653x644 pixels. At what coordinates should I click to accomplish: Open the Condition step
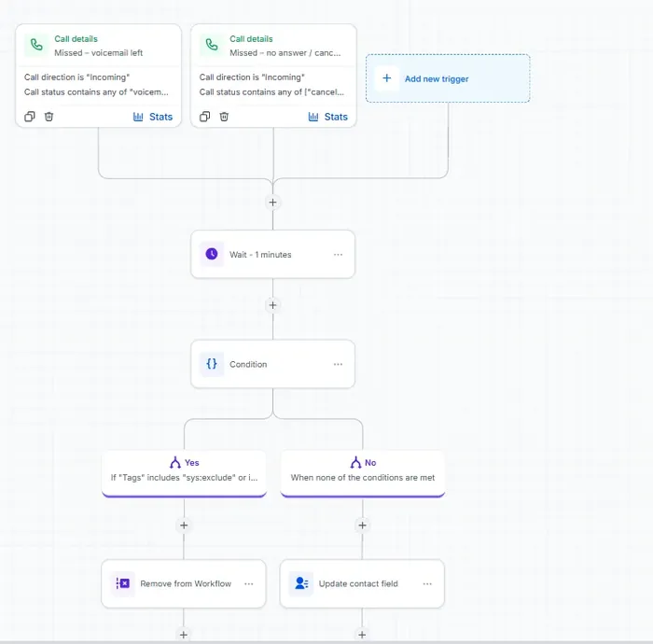(272, 364)
